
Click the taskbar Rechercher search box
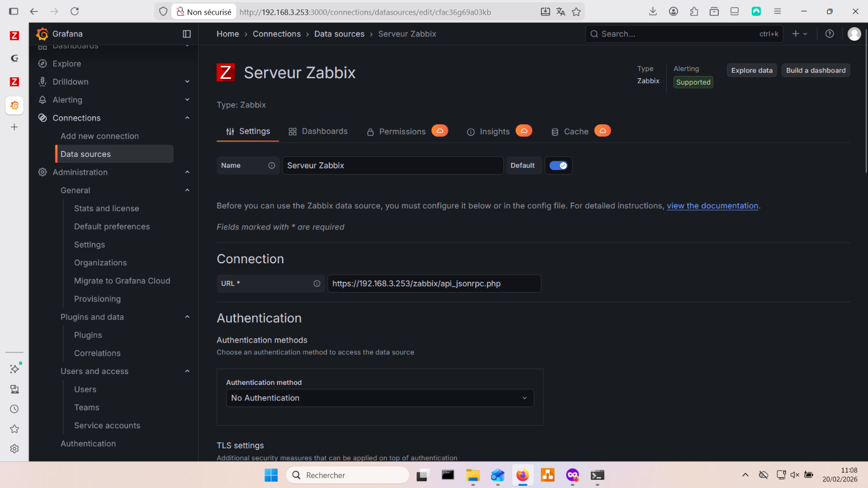point(347,475)
